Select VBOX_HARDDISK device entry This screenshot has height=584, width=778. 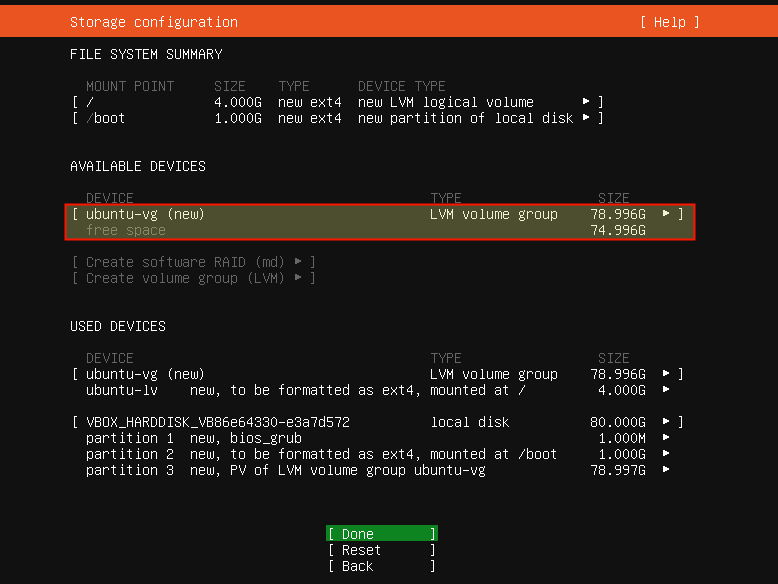[x=378, y=422]
